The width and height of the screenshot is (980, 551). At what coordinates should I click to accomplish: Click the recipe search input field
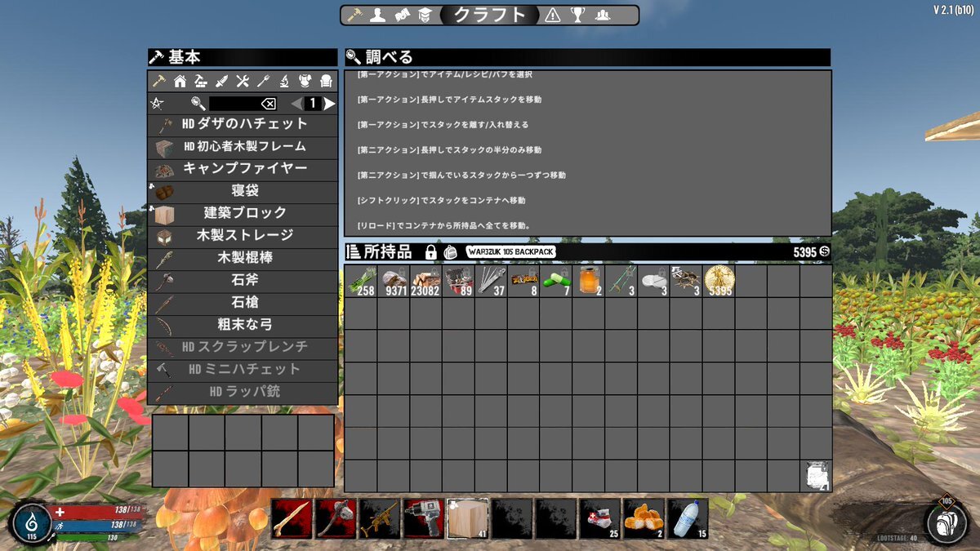coord(235,104)
